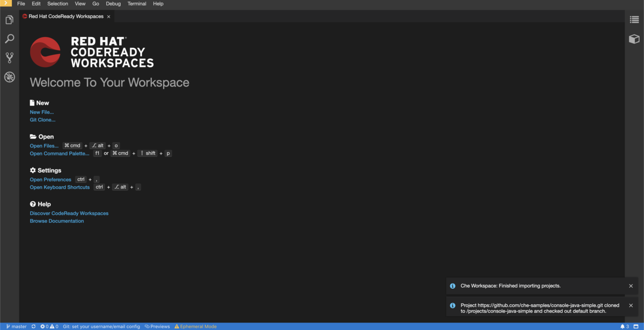Open the Outline list icon on right sidebar
Screen dimensions: 644x330
(634, 20)
